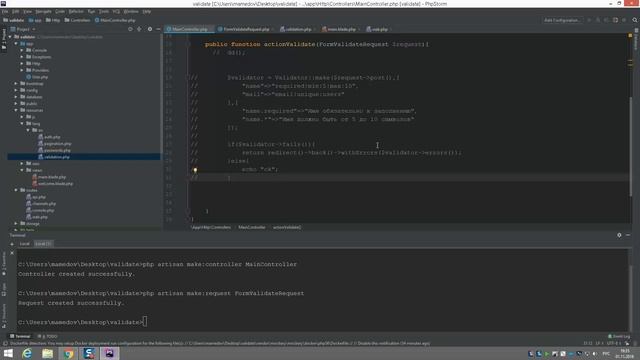
Task: Open the Window menu
Action: point(131,11)
